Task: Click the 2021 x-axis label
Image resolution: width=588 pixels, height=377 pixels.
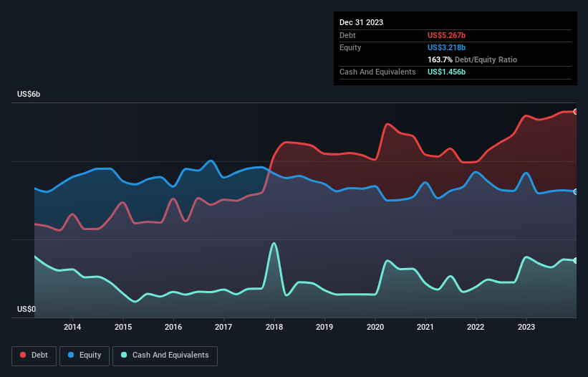Action: coord(425,327)
